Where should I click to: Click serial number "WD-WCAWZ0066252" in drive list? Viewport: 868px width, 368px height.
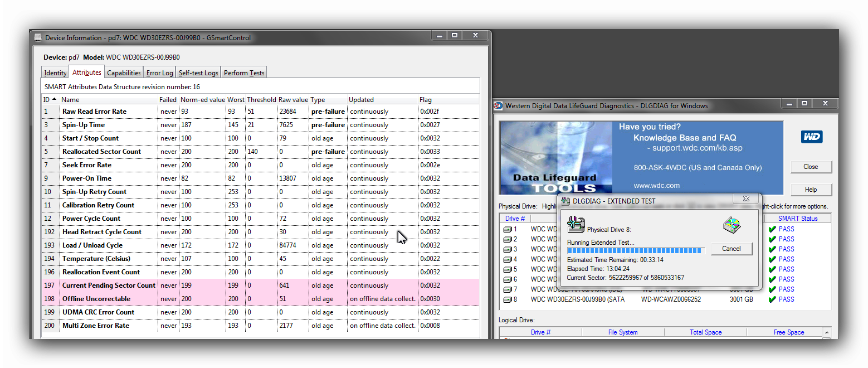pos(671,299)
